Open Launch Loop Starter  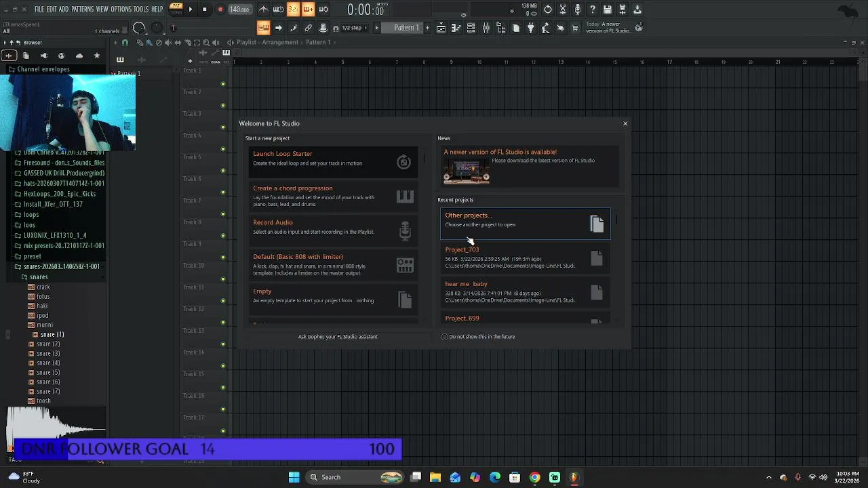333,161
